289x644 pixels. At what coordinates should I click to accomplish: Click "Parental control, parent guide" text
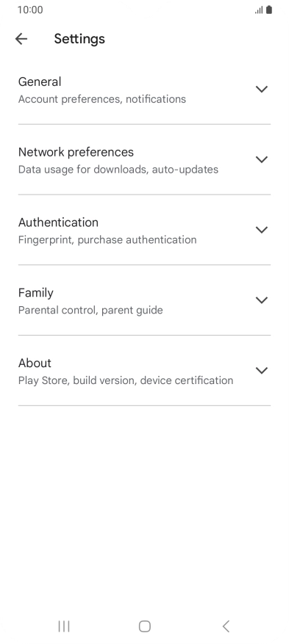coord(90,310)
